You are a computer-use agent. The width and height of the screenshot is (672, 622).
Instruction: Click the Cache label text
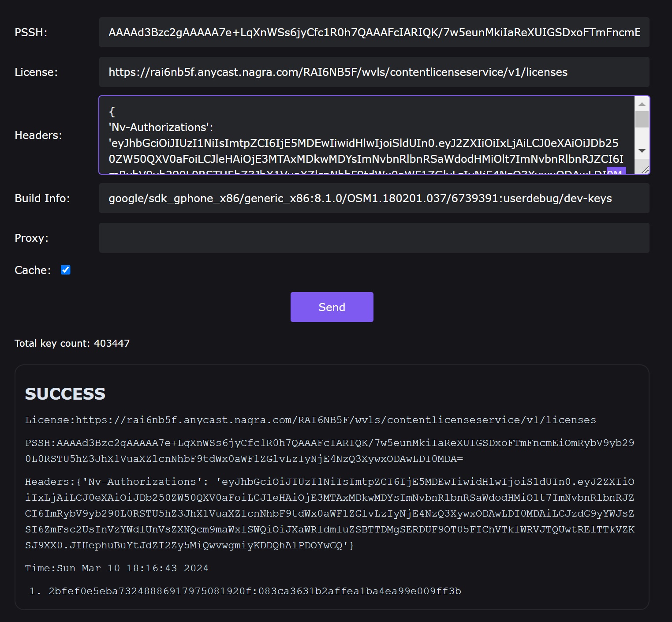[33, 270]
